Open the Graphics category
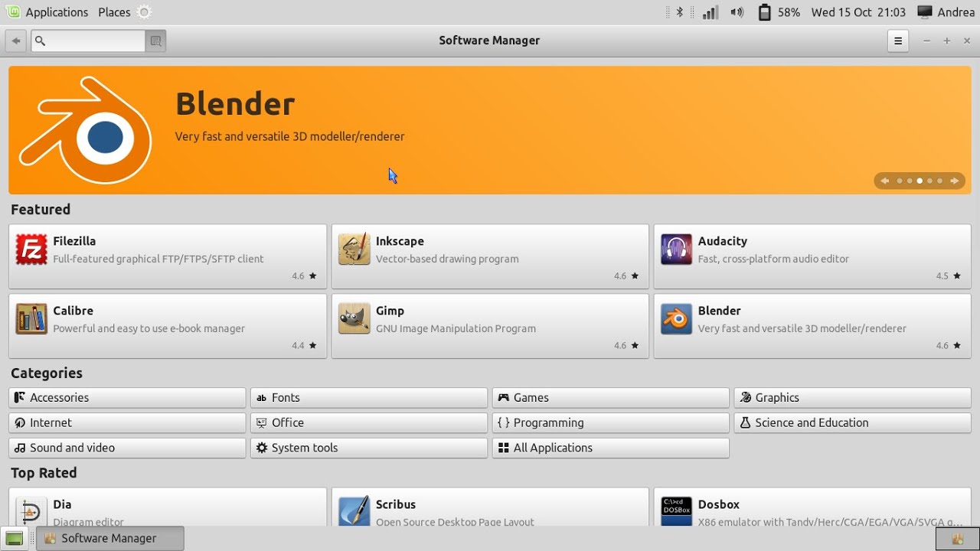This screenshot has width=980, height=551. click(x=853, y=398)
